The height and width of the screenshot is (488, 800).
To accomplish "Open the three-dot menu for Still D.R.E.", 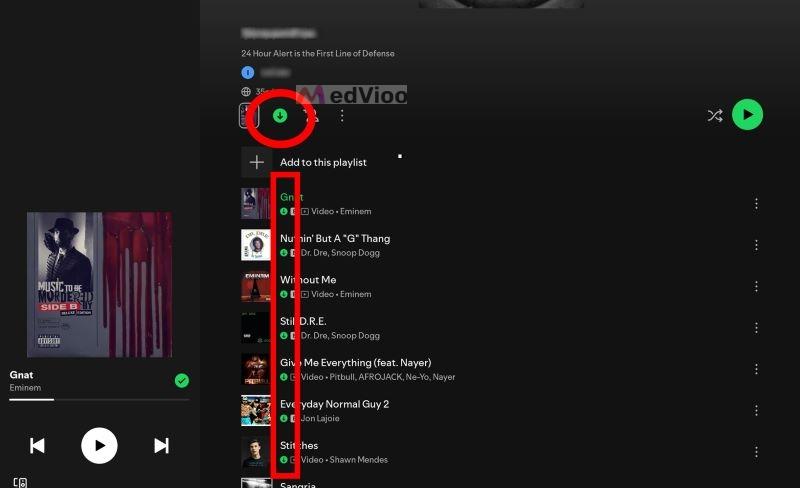I will (x=756, y=328).
